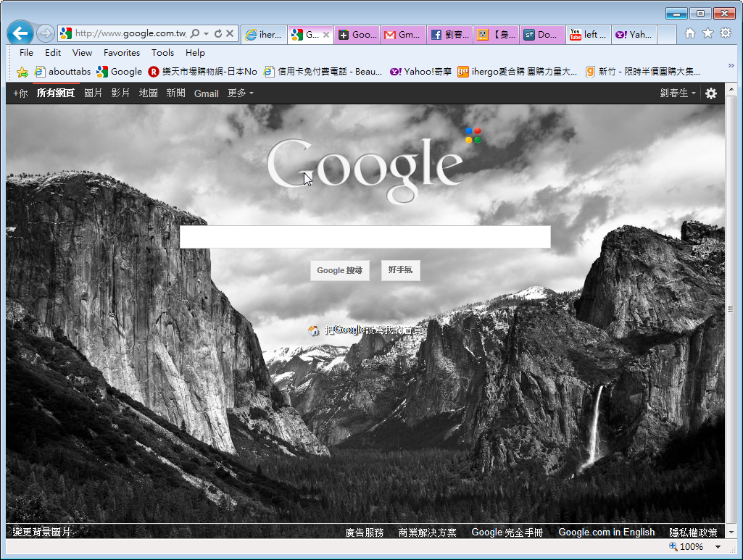Click the URL address field
This screenshot has width=743, height=560.
tap(130, 33)
